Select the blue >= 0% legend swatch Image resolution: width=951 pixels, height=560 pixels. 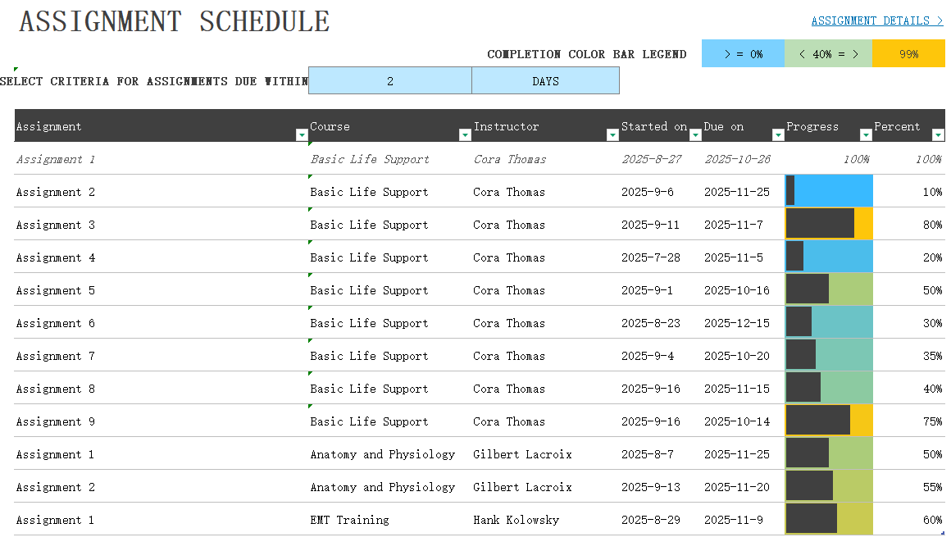click(743, 53)
